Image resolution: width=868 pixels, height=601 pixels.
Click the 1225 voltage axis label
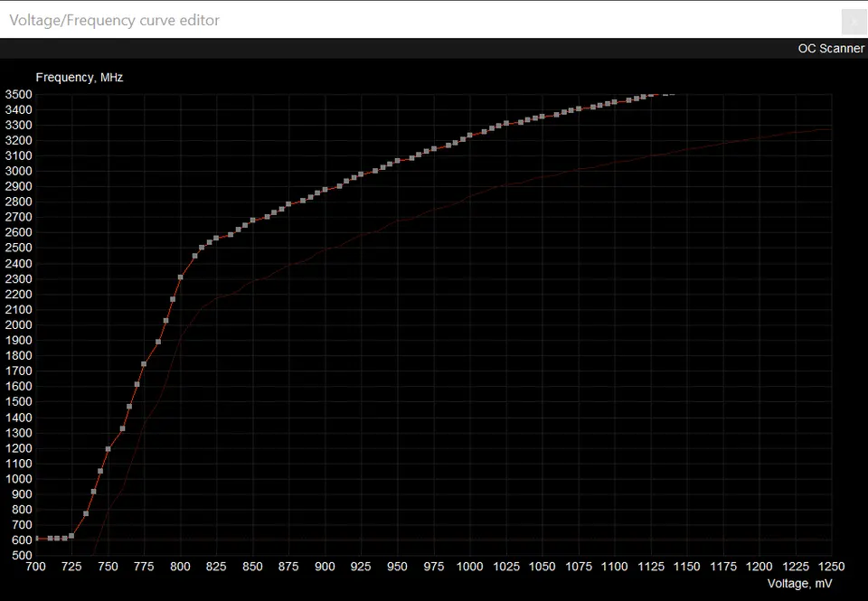point(796,567)
